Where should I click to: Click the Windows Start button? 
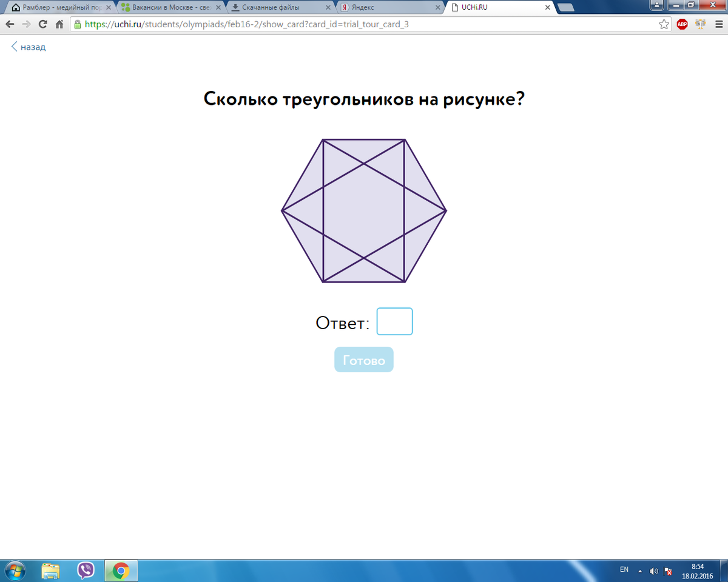(x=15, y=570)
